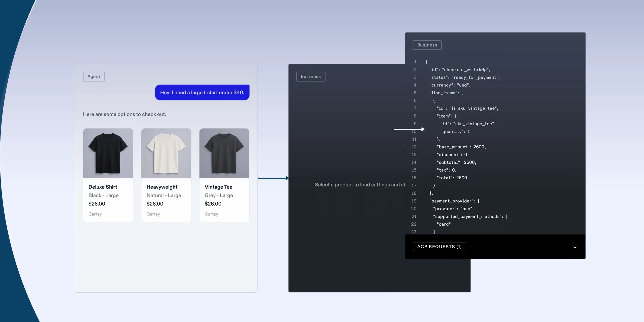Select the Heavyweight product title

(x=162, y=187)
